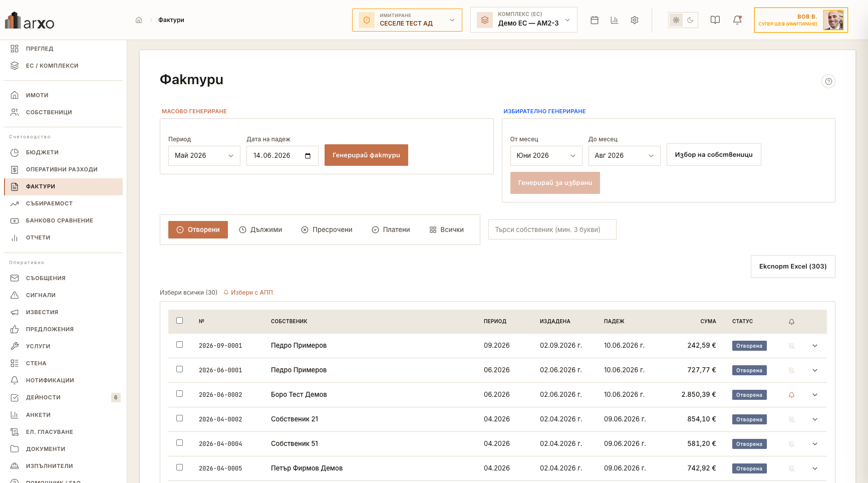
Task: Open the book documentation icon
Action: click(x=715, y=20)
